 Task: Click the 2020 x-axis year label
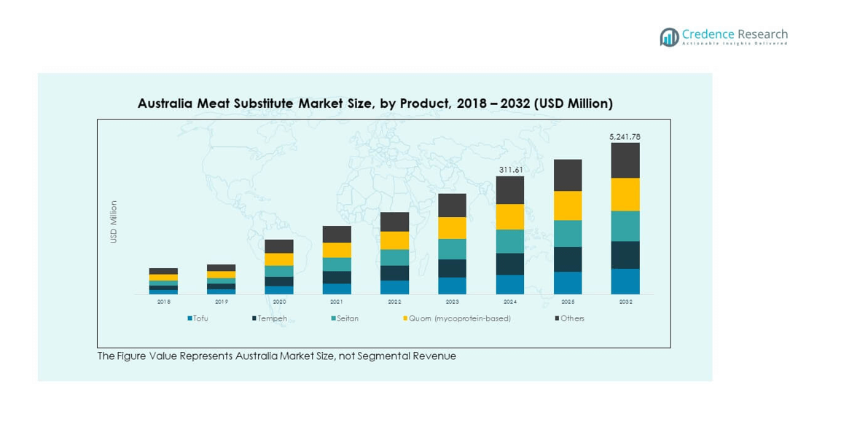[279, 302]
